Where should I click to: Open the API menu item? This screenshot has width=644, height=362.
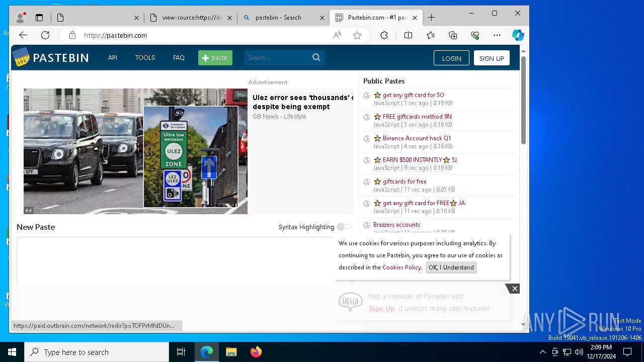coord(113,57)
